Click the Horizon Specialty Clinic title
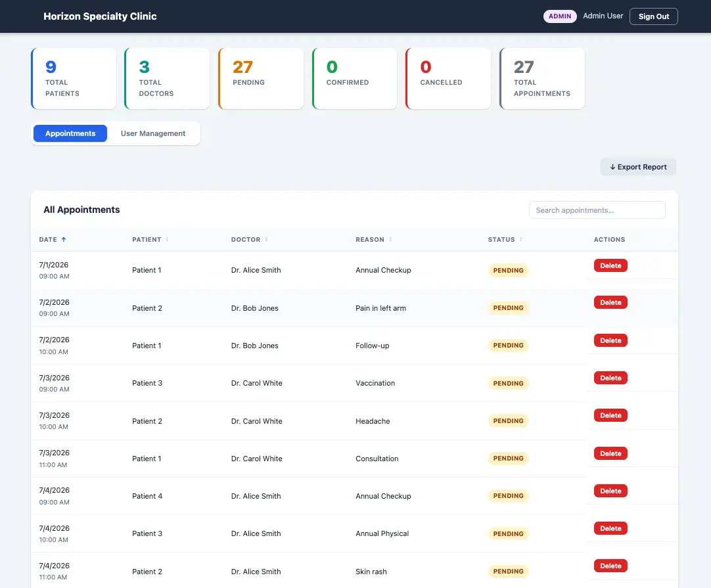 (100, 16)
